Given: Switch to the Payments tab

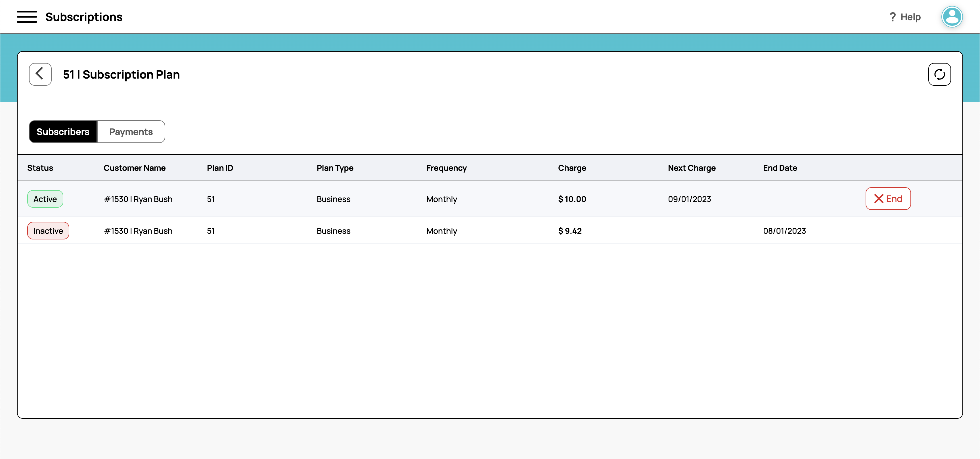Looking at the screenshot, I should 131,132.
